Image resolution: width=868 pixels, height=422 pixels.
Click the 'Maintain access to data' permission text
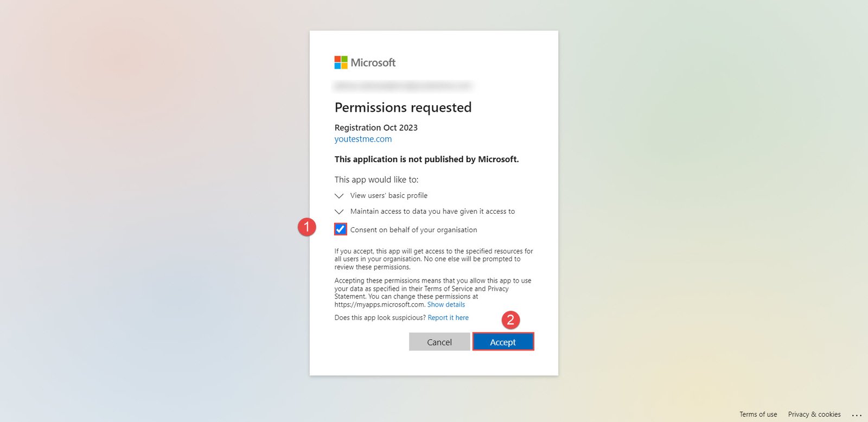(432, 212)
